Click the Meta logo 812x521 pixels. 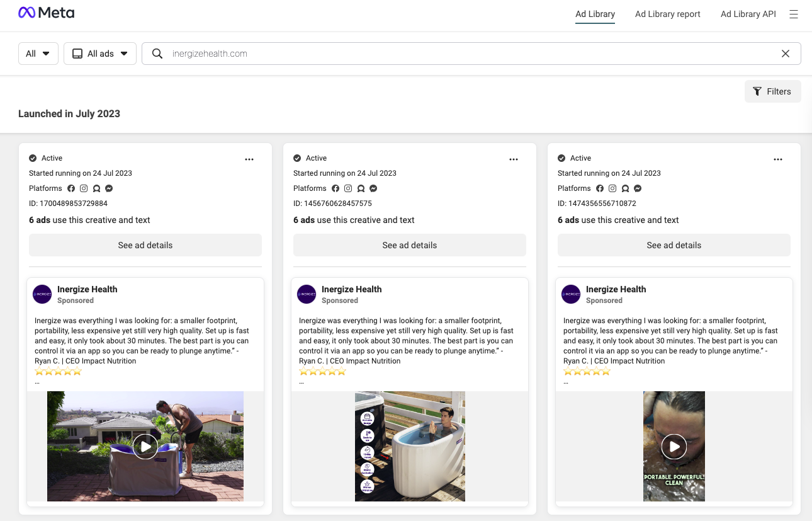46,12
